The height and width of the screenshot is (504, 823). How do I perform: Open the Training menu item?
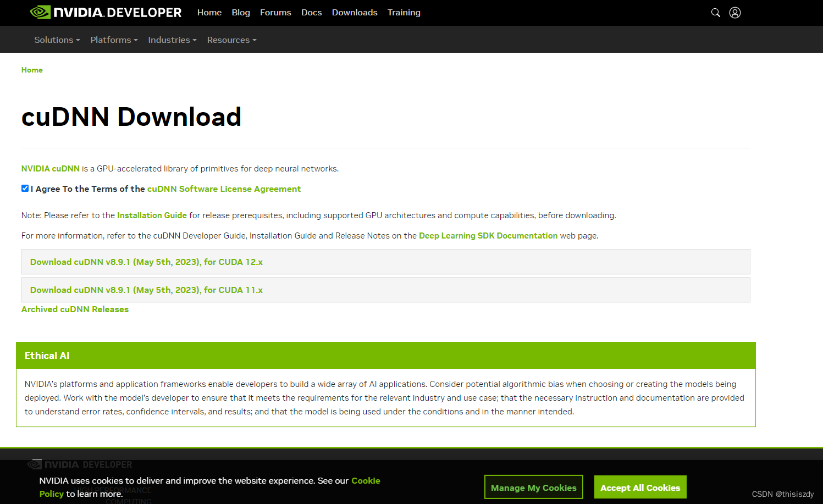(x=404, y=12)
